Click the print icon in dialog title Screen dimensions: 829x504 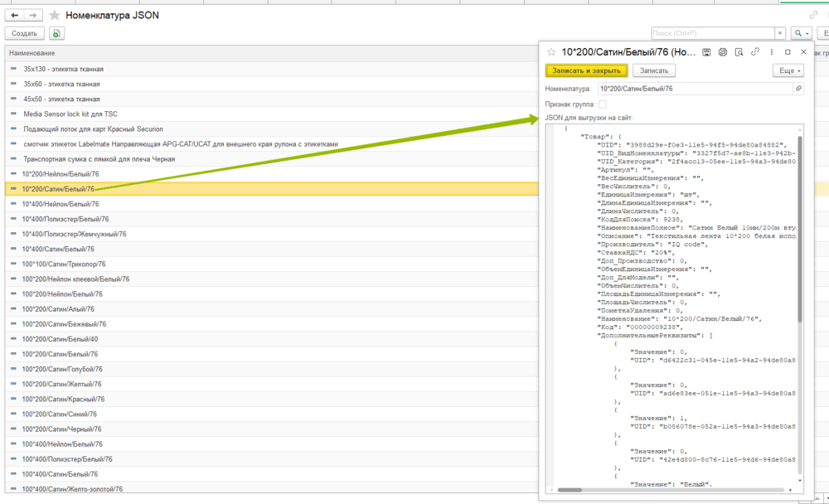point(723,51)
